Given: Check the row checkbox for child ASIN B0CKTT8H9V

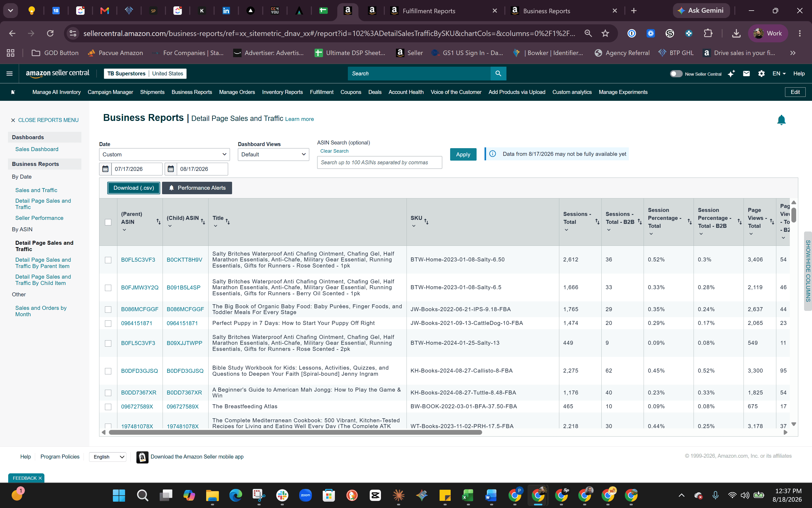Looking at the screenshot, I should tap(108, 260).
